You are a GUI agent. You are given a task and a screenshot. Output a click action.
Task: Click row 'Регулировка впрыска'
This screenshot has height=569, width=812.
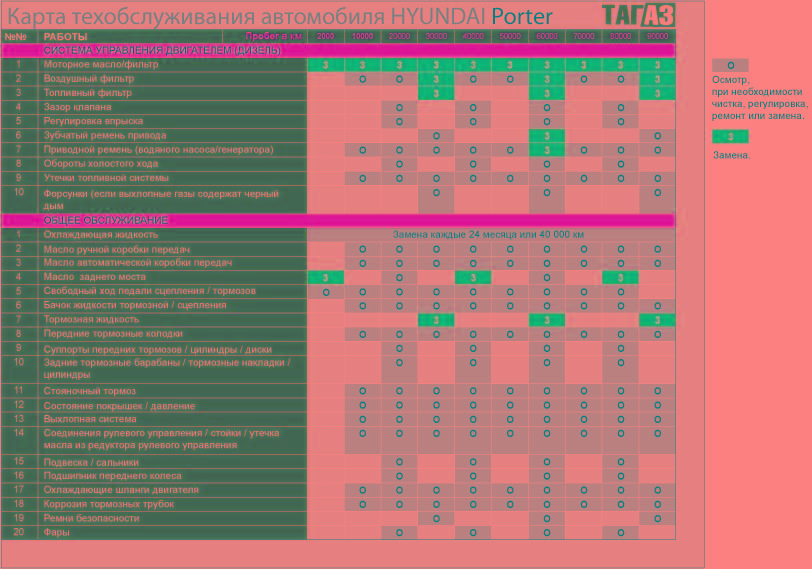339,121
